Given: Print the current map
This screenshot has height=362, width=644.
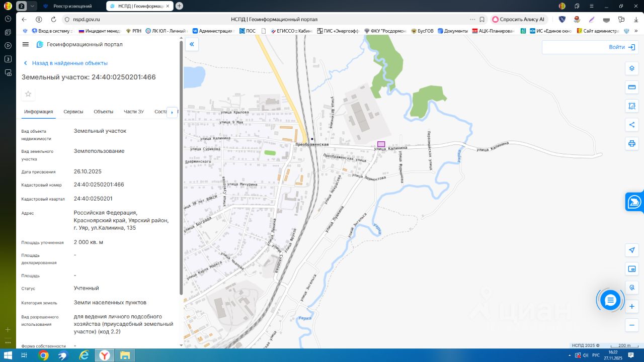Looking at the screenshot, I should 632,143.
